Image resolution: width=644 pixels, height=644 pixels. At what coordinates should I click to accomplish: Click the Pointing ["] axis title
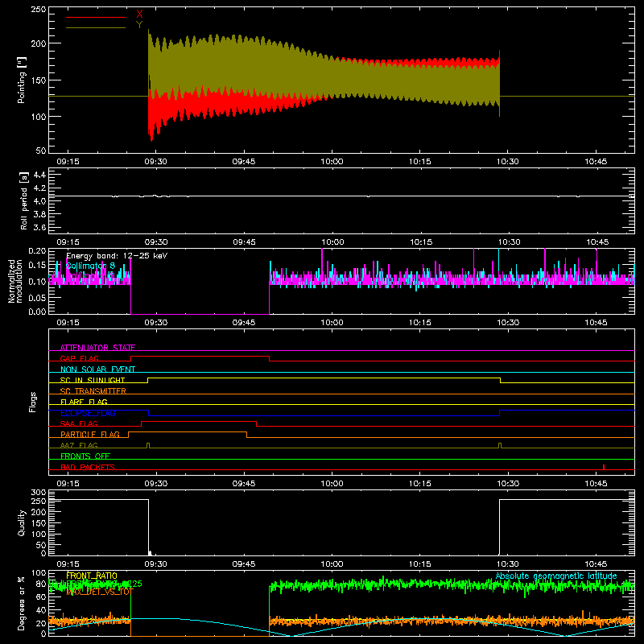(x=22, y=80)
